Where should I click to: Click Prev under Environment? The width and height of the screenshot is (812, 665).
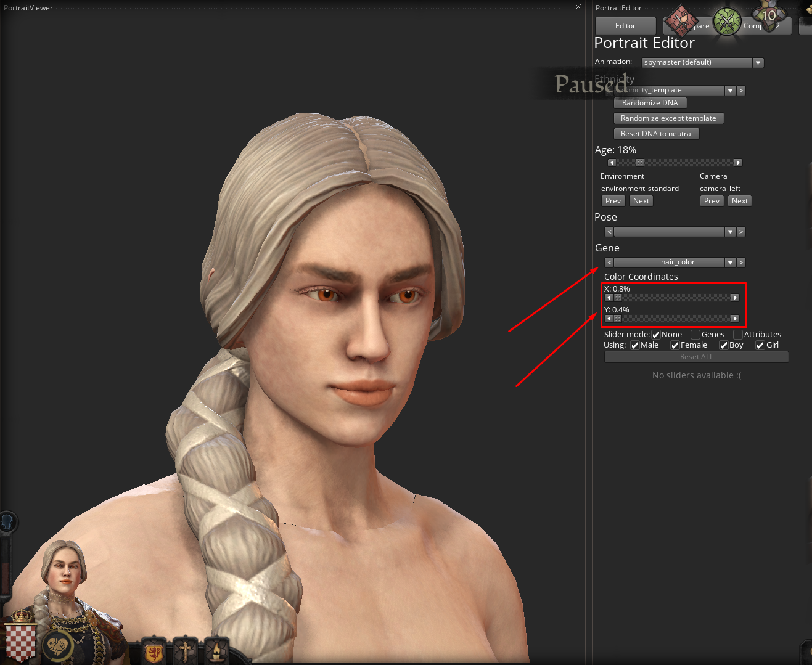(613, 201)
